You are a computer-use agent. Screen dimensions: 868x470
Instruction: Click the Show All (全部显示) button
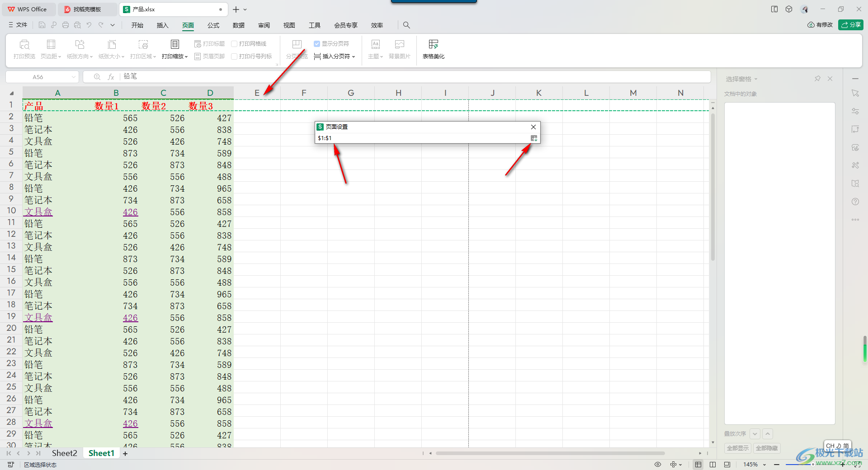pos(738,448)
